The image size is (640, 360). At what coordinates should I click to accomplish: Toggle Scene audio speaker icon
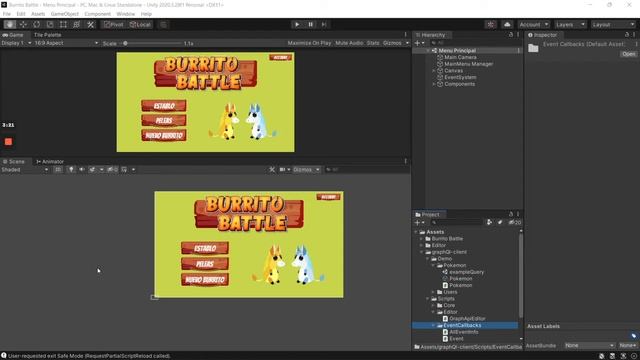click(82, 169)
